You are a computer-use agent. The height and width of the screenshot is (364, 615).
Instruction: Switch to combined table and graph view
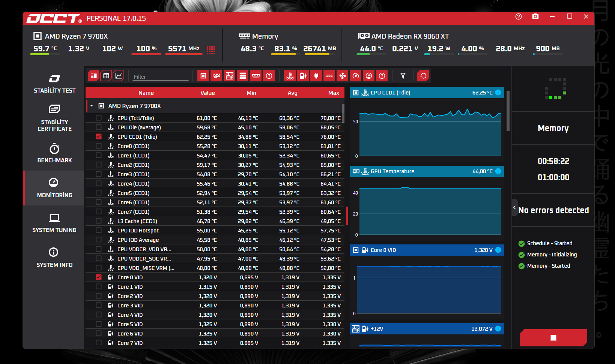[94, 76]
